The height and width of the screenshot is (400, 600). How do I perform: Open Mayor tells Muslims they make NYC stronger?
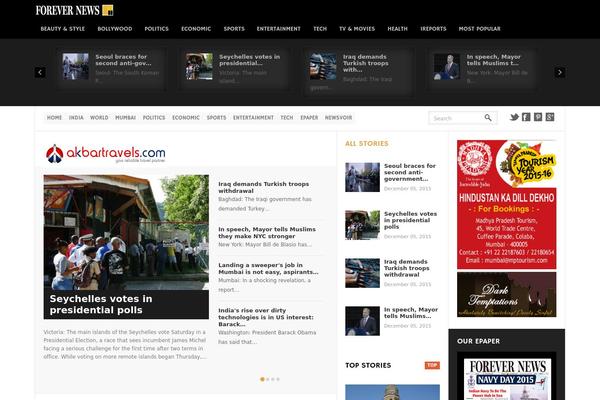[x=267, y=233]
